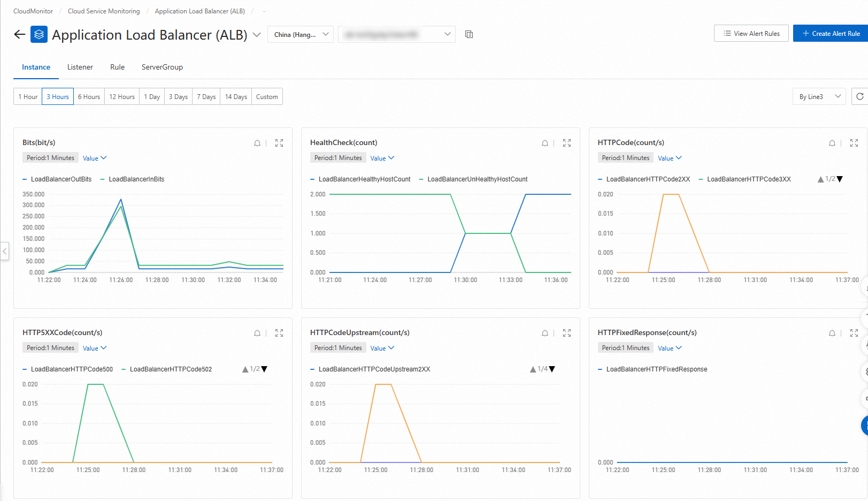Click the back arrow beside the page title

(19, 34)
